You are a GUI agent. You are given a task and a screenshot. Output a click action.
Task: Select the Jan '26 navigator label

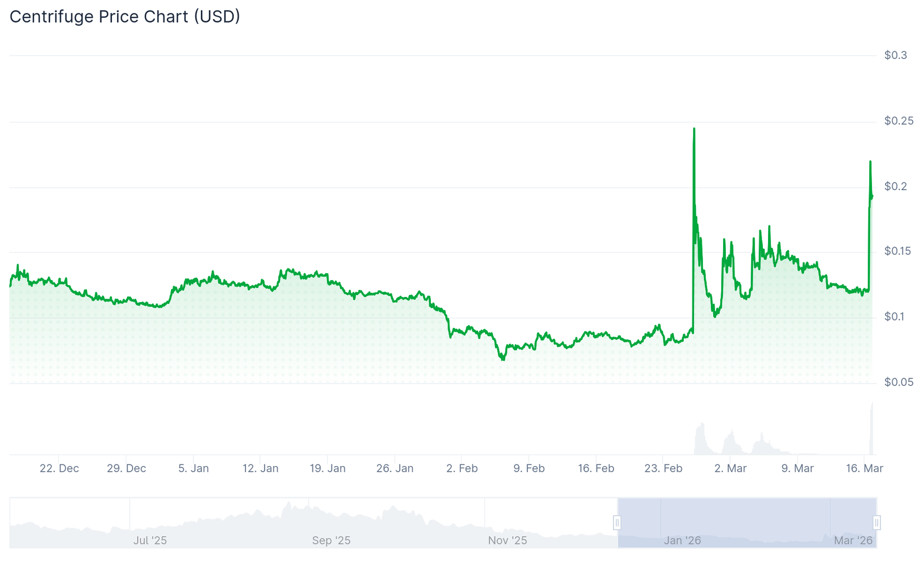pyautogui.click(x=682, y=541)
